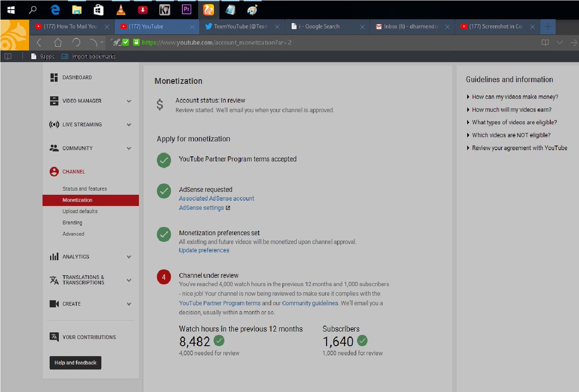
Task: Expand the Create section chevron
Action: 129,304
